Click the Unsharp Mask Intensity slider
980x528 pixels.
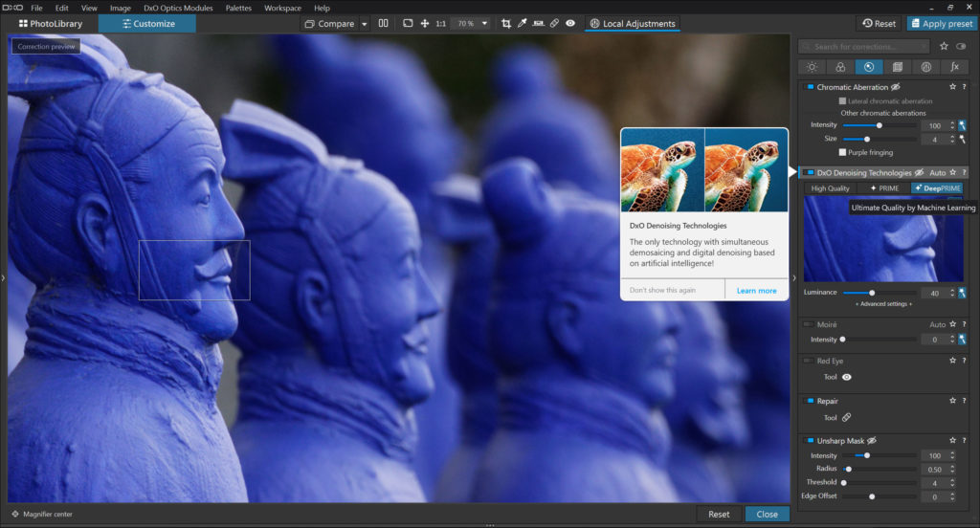880,455
